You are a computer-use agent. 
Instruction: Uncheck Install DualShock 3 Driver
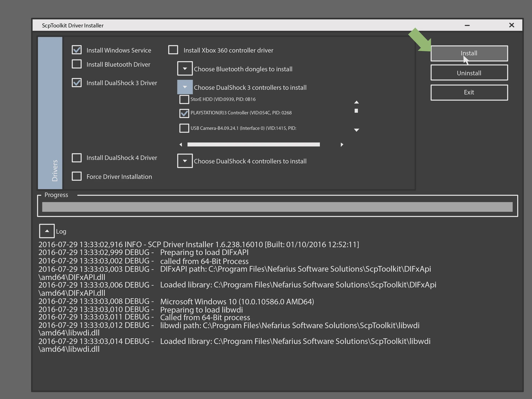[x=77, y=82]
